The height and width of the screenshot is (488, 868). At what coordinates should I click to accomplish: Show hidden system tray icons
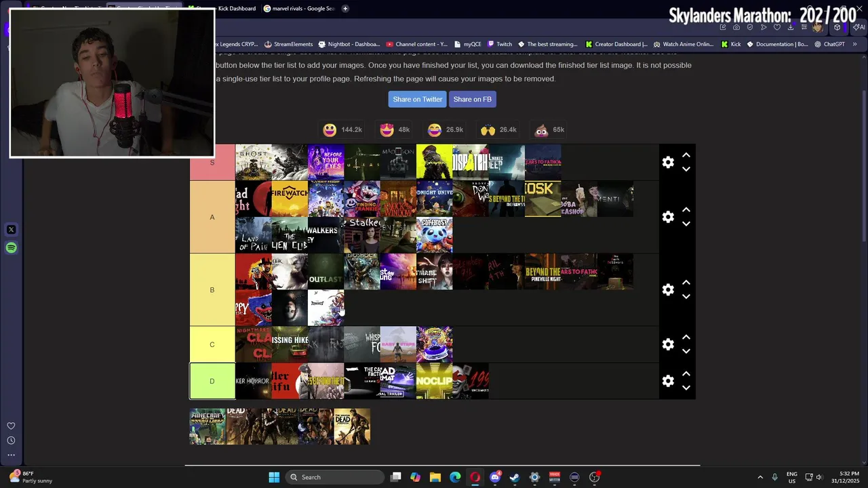(760, 477)
